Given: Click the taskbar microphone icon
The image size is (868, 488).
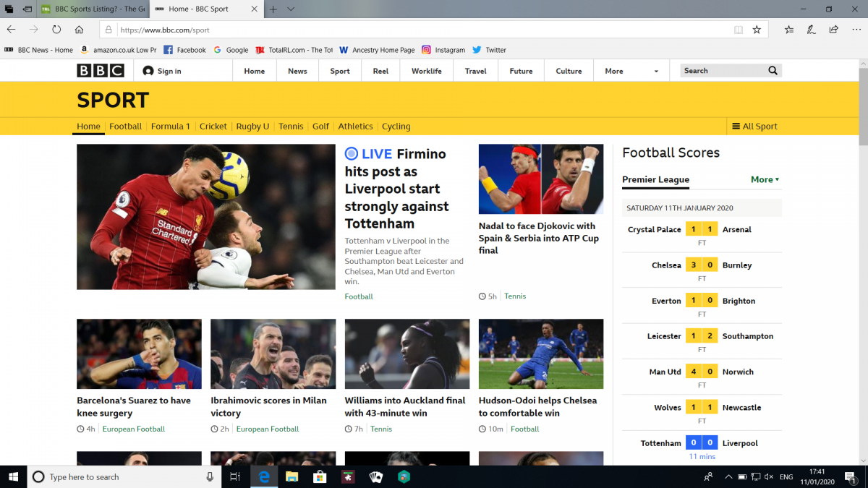Looking at the screenshot, I should tap(210, 476).
